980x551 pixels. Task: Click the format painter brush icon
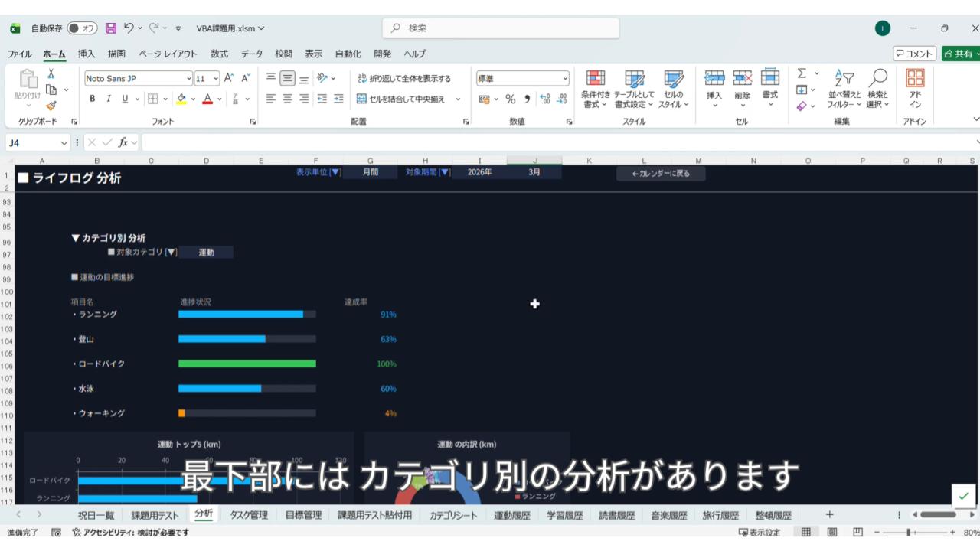tap(51, 106)
